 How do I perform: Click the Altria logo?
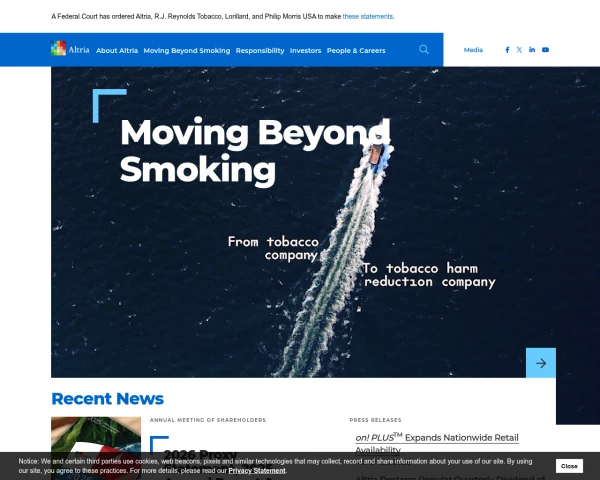click(x=70, y=49)
